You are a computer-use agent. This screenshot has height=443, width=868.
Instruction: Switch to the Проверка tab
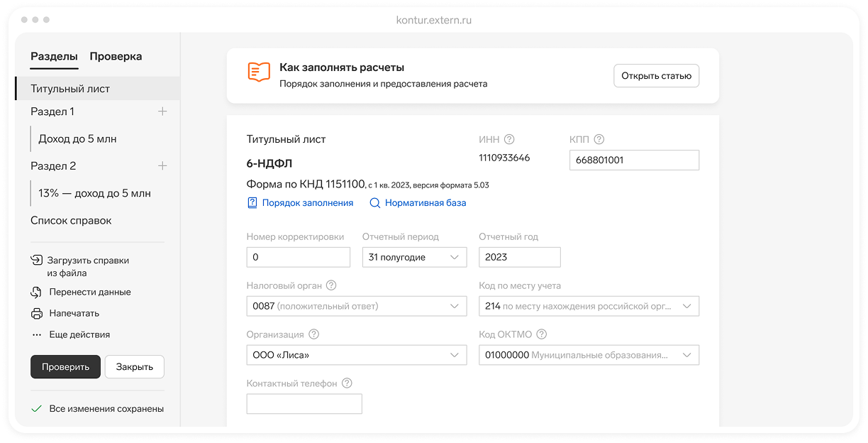click(116, 57)
